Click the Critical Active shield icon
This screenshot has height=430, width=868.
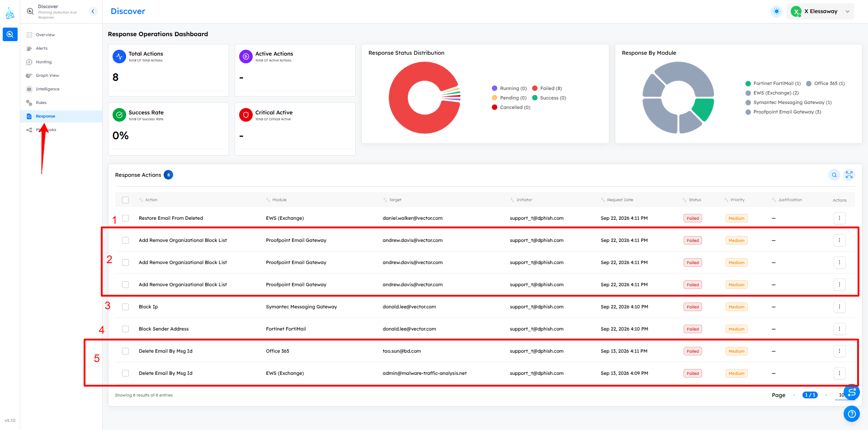[246, 115]
